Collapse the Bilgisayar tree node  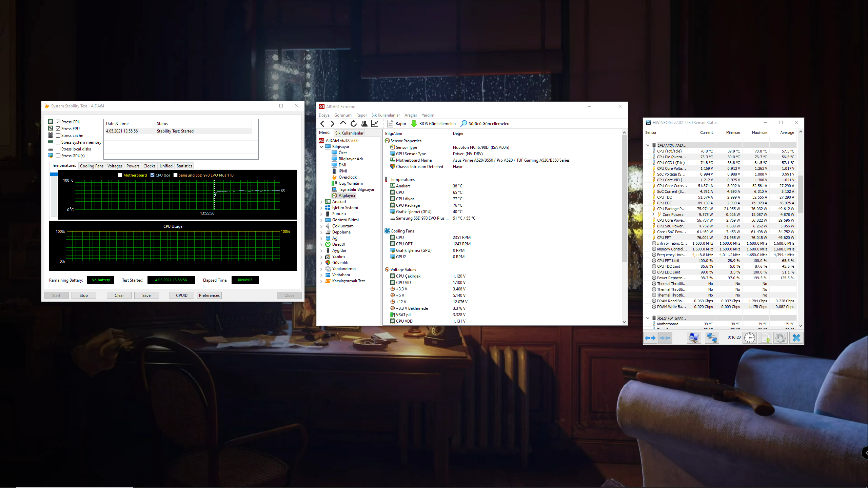(x=321, y=147)
